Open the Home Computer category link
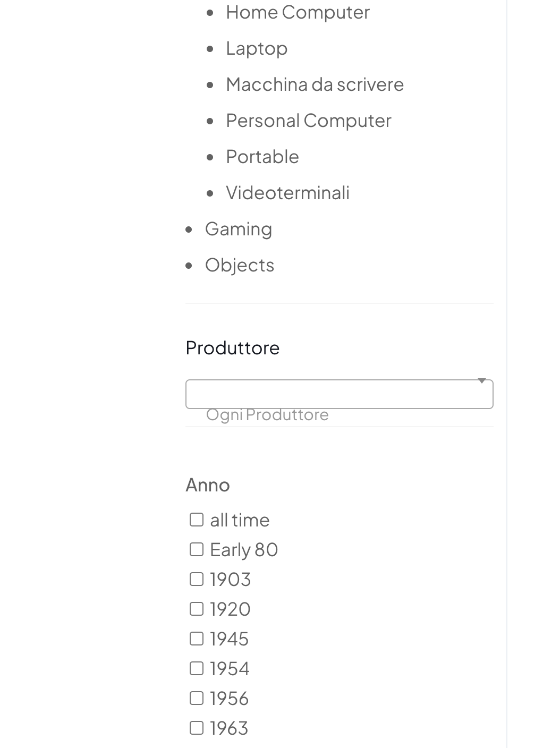This screenshot has height=748, width=560. (298, 12)
